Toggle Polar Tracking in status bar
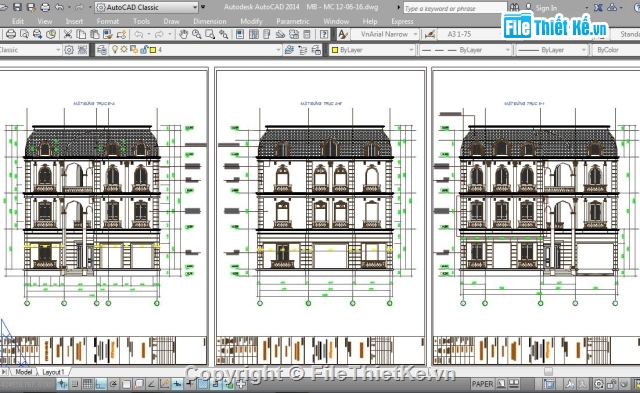The image size is (640, 393). (x=113, y=384)
